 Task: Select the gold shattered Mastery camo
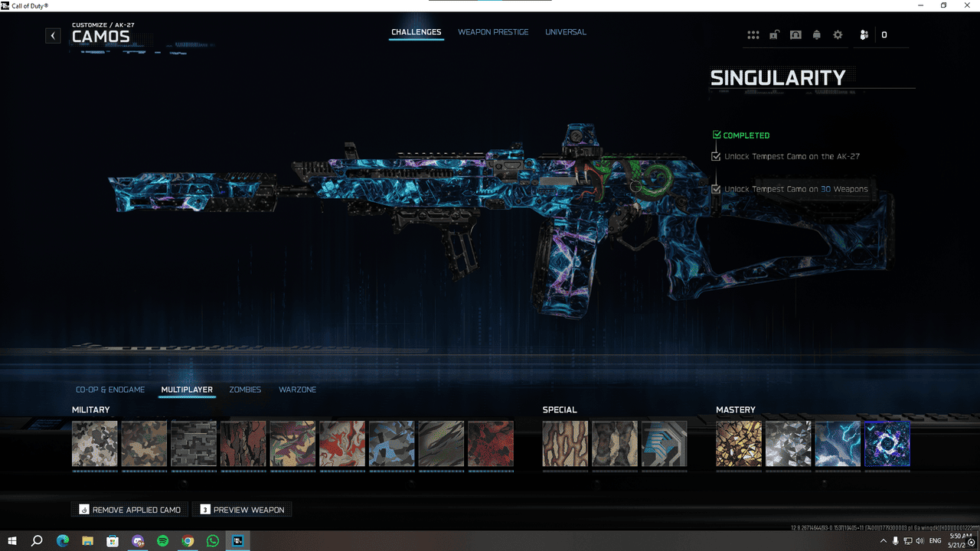point(739,444)
